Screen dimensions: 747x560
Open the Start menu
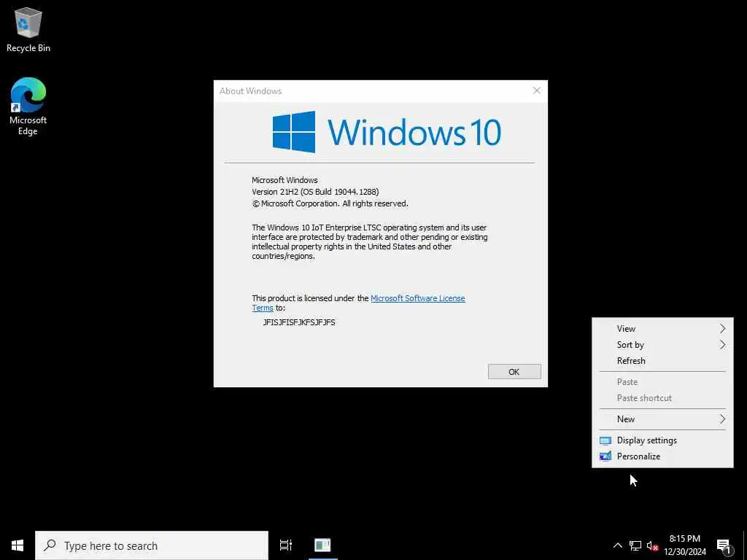pyautogui.click(x=18, y=545)
